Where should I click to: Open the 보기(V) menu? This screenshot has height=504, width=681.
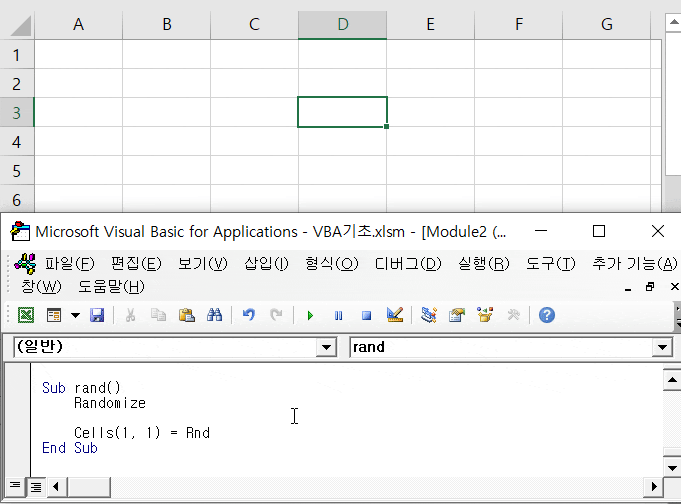pos(202,263)
